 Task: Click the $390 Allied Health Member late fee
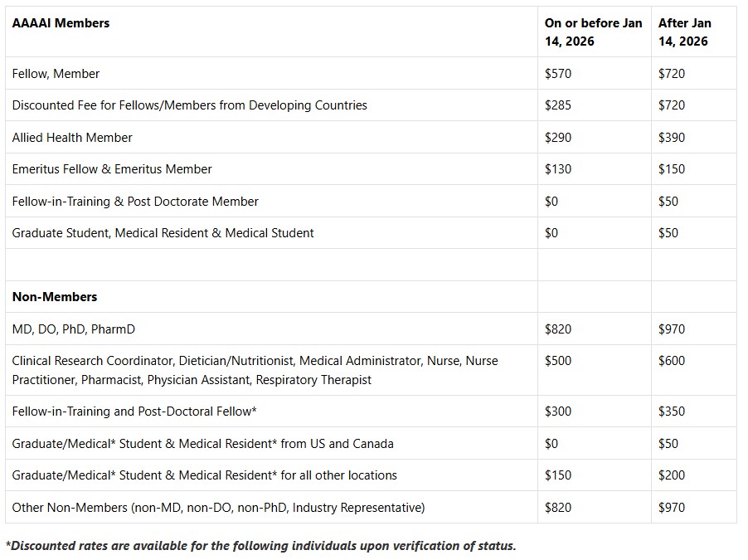672,138
